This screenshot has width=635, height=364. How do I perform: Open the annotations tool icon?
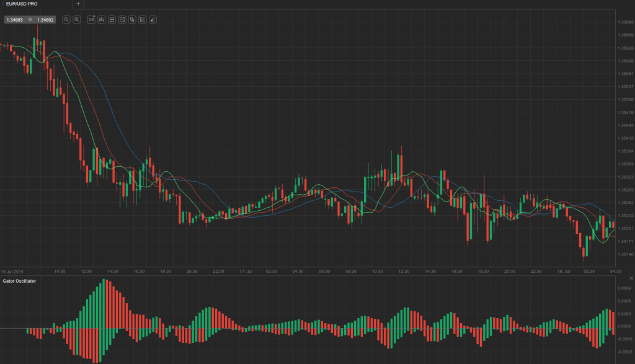point(131,19)
